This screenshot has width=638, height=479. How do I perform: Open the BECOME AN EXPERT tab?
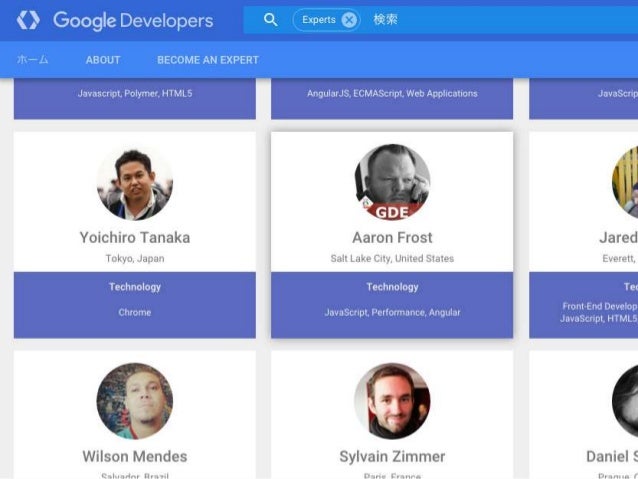208,60
